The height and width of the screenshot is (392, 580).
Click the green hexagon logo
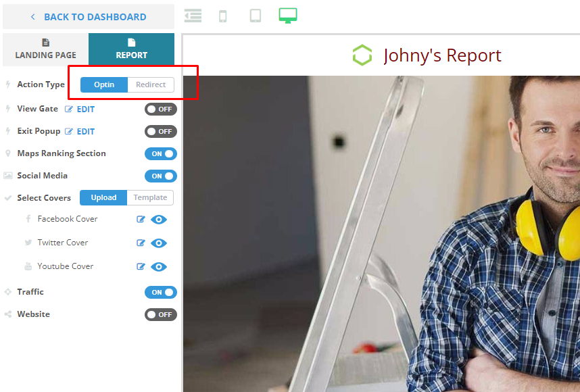362,55
